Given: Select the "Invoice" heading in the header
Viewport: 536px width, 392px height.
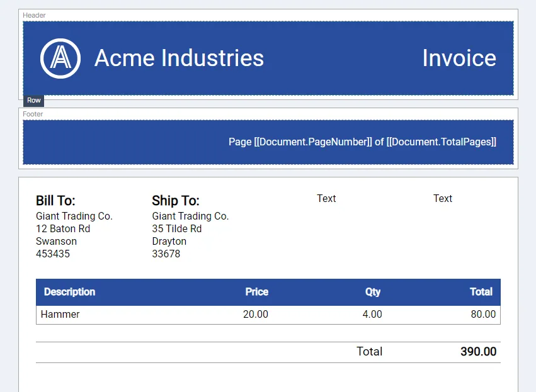Looking at the screenshot, I should click(x=459, y=58).
